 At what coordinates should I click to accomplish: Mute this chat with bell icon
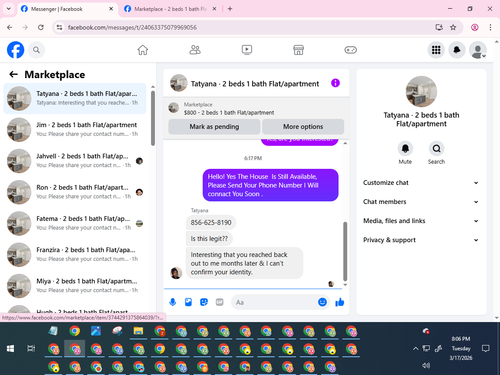405,148
